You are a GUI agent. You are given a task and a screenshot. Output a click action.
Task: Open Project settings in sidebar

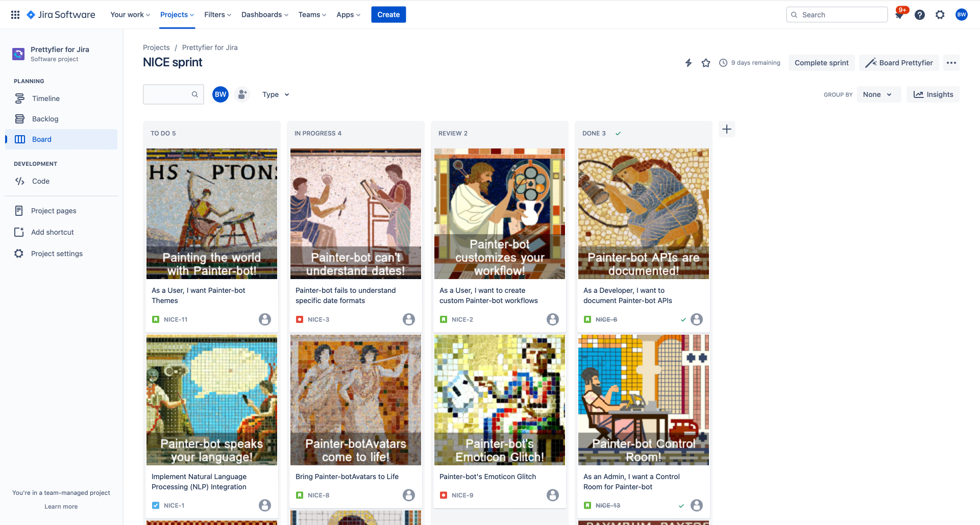(61, 254)
